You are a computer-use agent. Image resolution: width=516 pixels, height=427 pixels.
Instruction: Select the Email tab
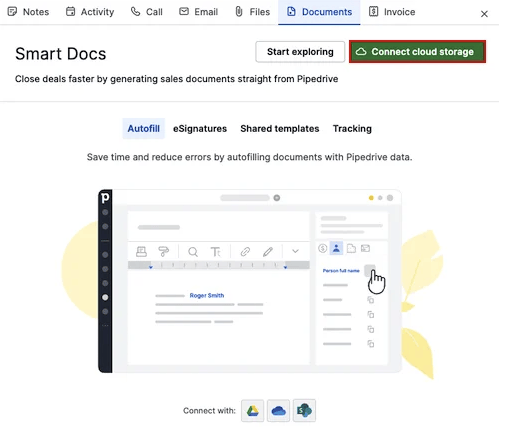point(199,12)
